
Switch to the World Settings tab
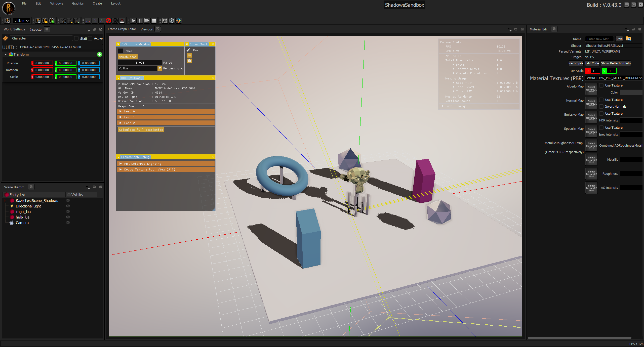tap(14, 29)
